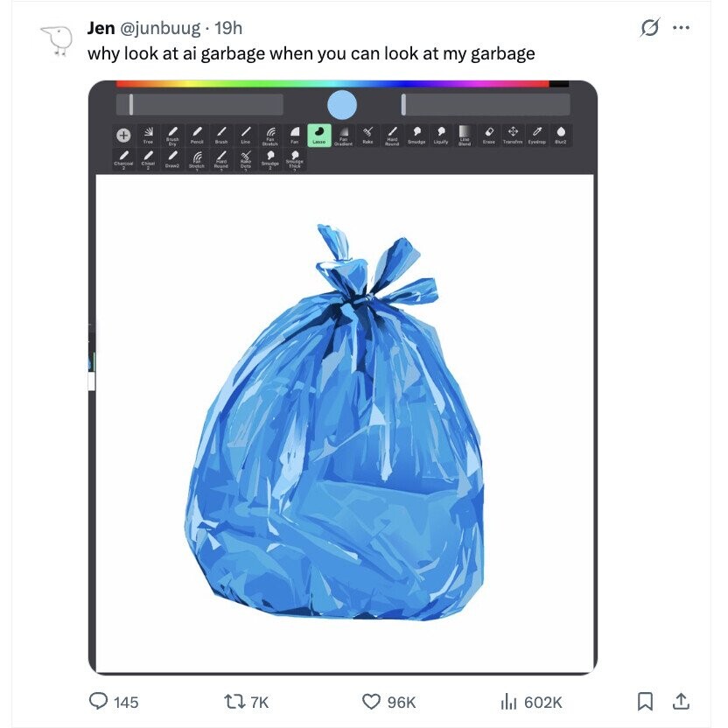The image size is (728, 728).
Task: Pick the Eyedrop tool
Action: coord(536,135)
